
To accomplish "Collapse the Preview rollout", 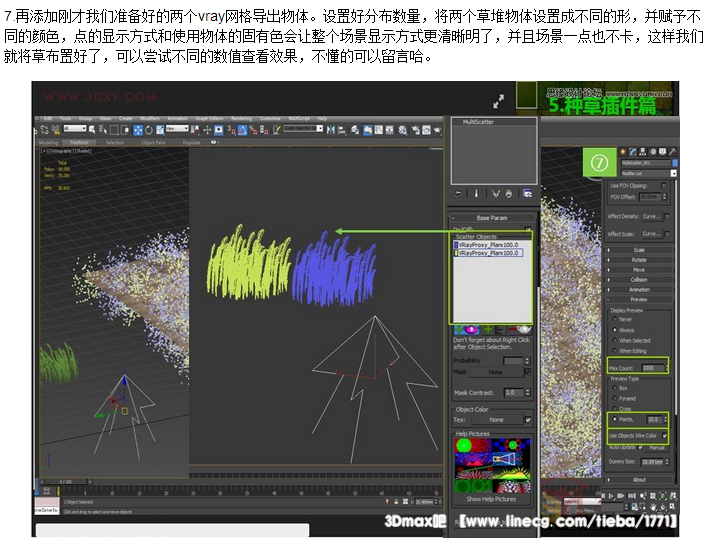I will click(x=639, y=299).
